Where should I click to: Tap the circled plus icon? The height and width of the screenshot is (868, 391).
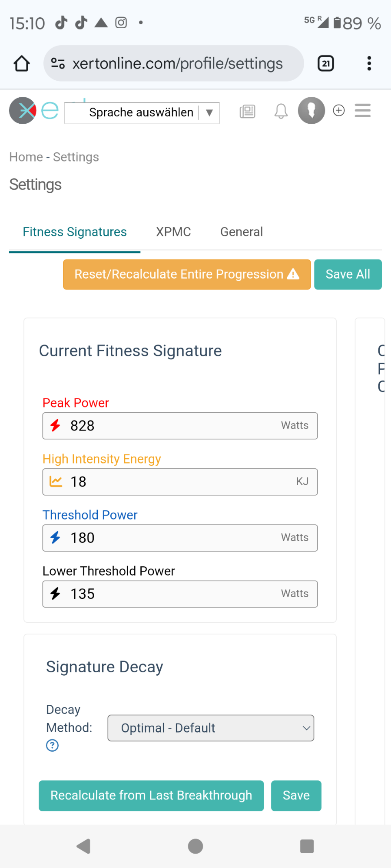[339, 111]
